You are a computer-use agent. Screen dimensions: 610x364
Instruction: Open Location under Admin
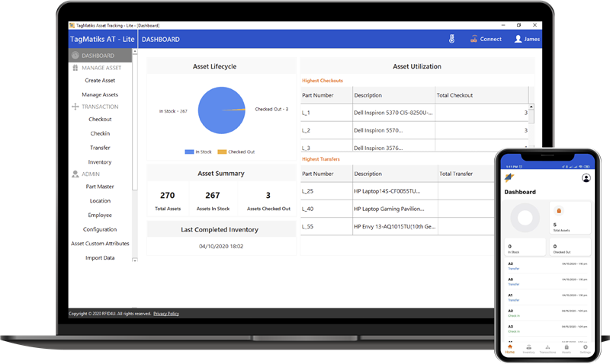point(100,201)
